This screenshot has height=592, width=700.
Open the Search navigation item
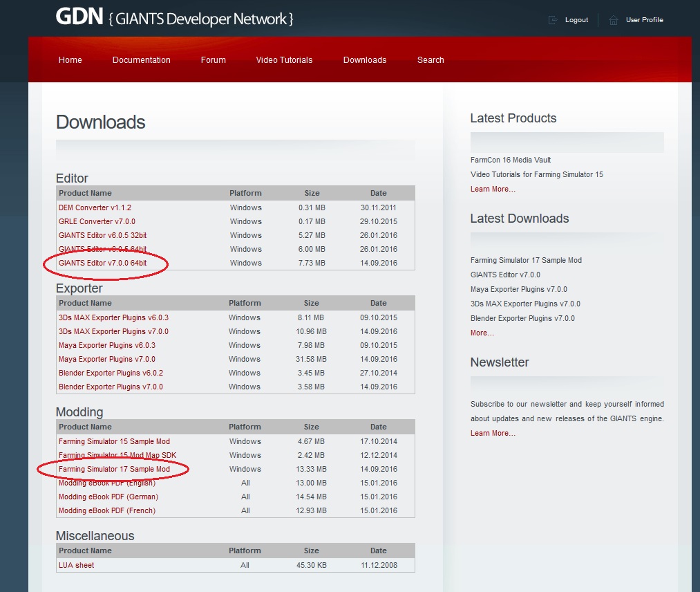431,60
